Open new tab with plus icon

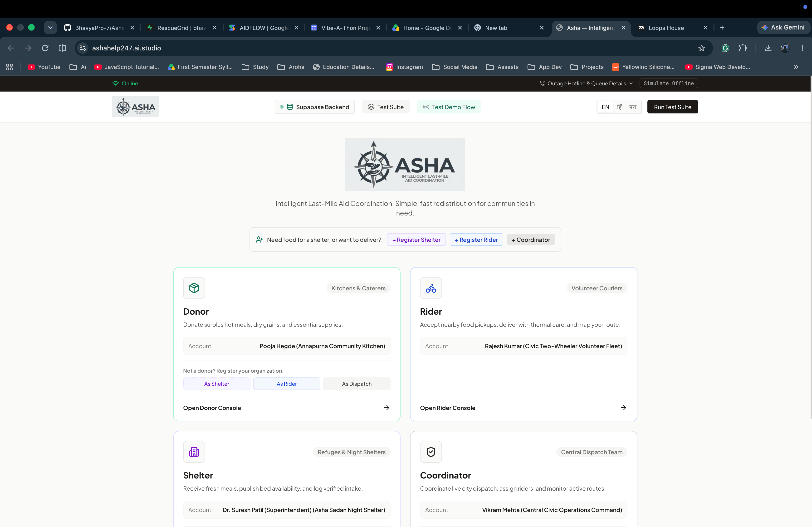722,28
